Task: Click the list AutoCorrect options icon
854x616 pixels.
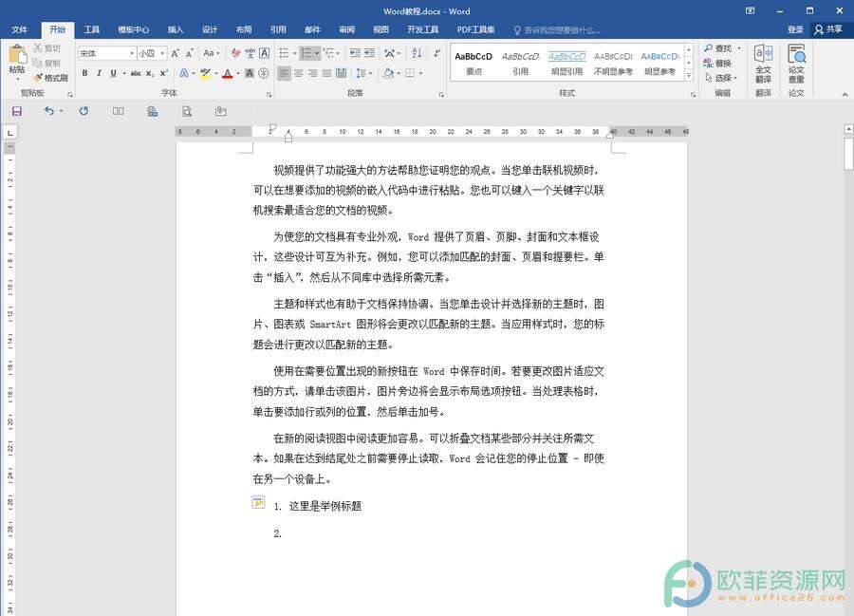Action: coord(258,501)
